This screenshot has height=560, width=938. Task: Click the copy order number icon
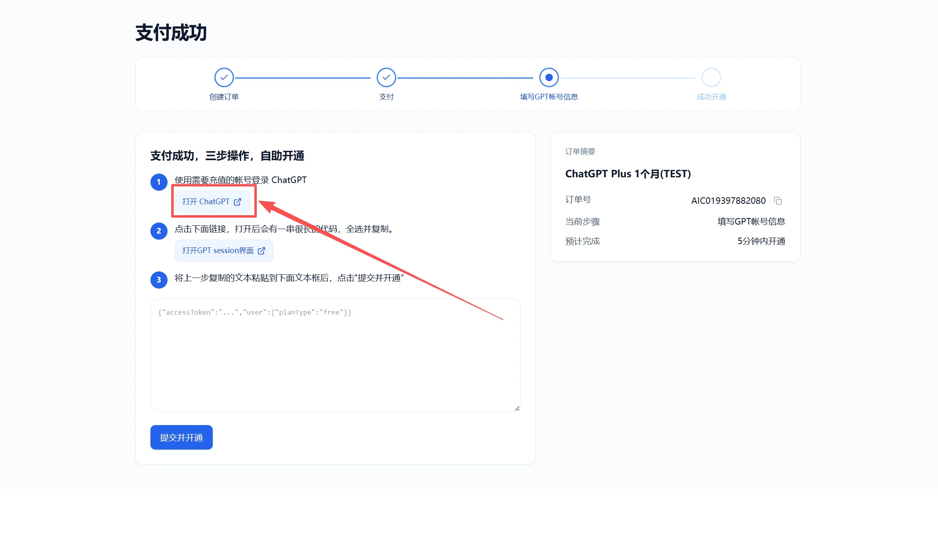tap(778, 201)
